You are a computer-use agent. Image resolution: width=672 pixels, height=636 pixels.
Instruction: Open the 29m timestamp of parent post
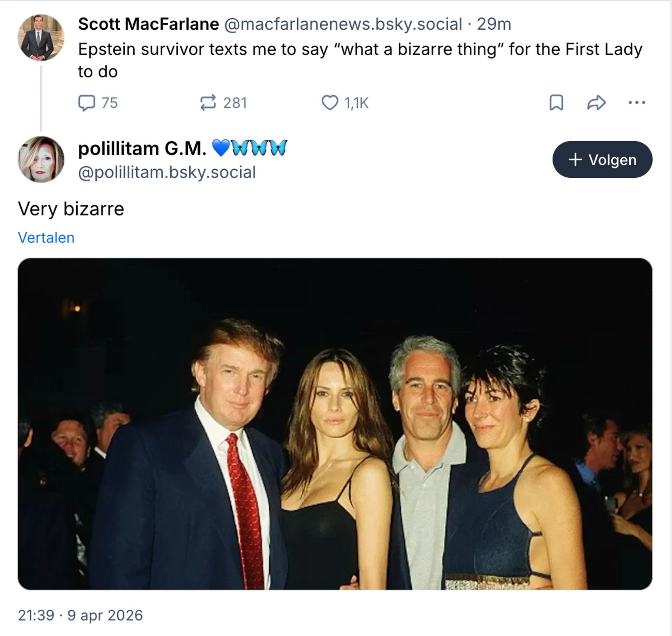[x=494, y=24]
